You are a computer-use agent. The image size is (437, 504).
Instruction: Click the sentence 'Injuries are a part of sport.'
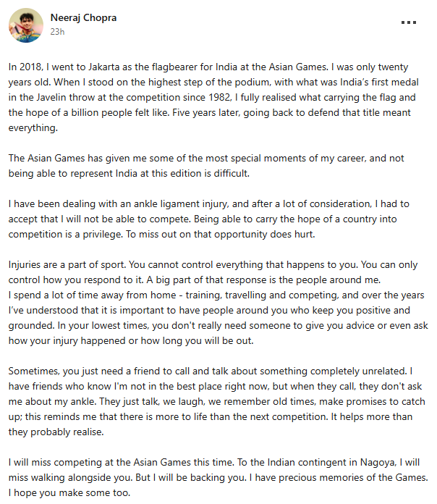(67, 265)
